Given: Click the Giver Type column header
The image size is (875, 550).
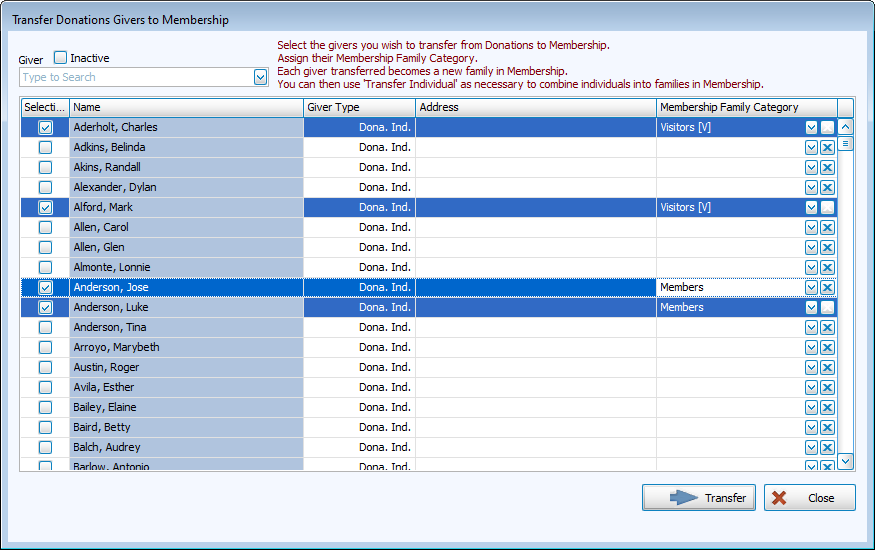Looking at the screenshot, I should 359,107.
